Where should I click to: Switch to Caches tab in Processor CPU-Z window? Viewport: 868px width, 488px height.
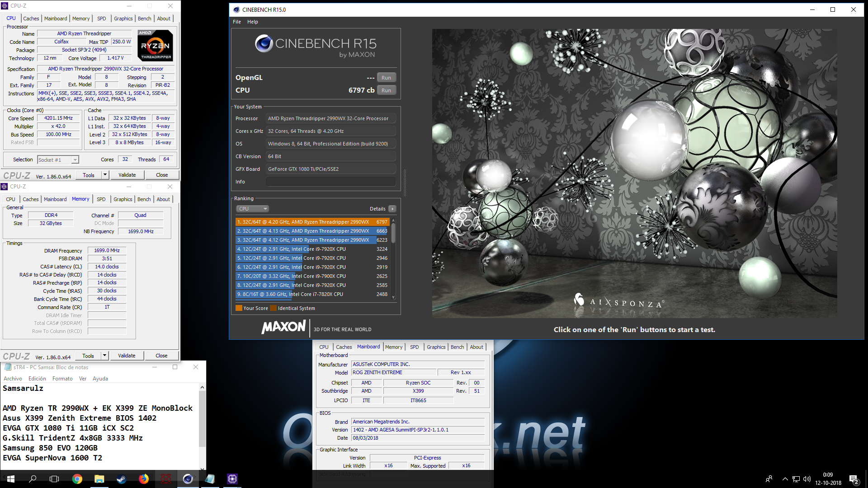pos(31,19)
